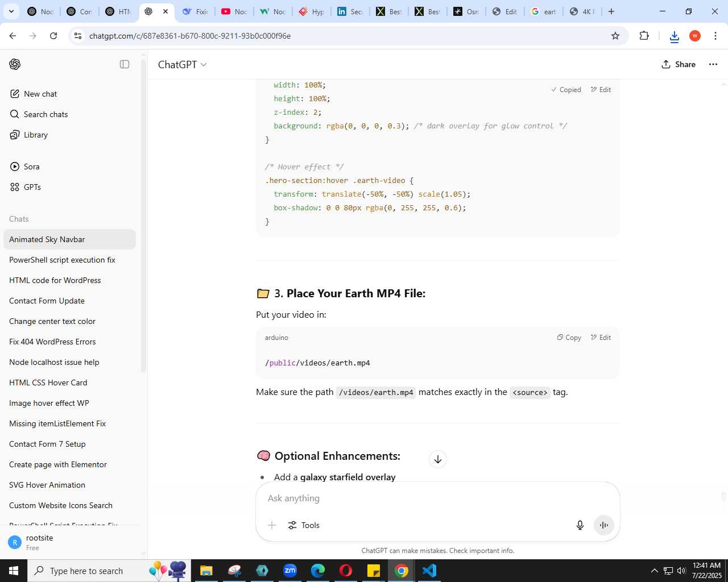This screenshot has height=582, width=728.
Task: Open Chrome profile avatar
Action: 695,36
